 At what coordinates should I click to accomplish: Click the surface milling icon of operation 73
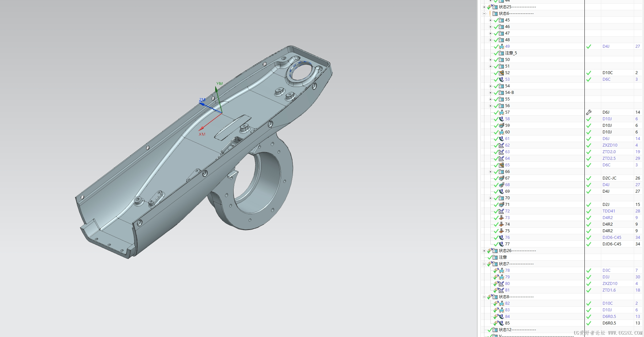(501, 218)
